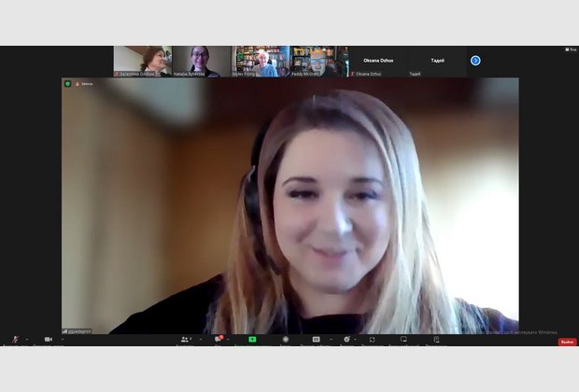This screenshot has height=392, width=579.
Task: Click the green encryption shield icon
Action: pyautogui.click(x=67, y=84)
